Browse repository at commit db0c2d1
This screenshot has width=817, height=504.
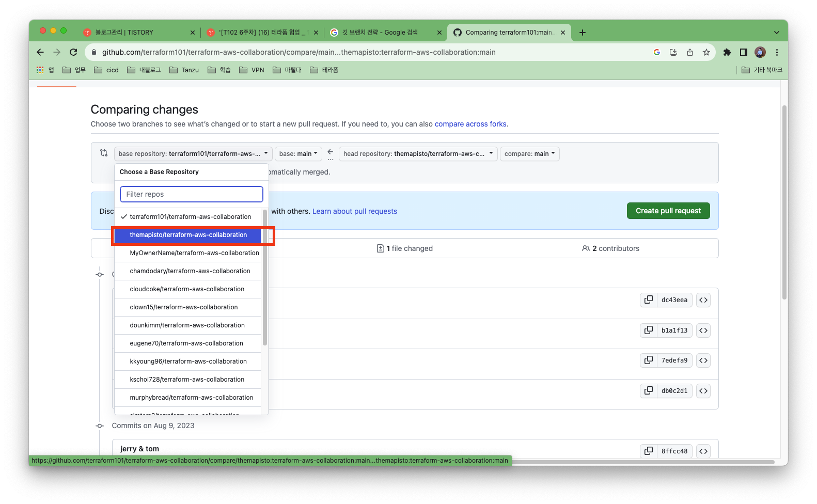[x=703, y=391]
